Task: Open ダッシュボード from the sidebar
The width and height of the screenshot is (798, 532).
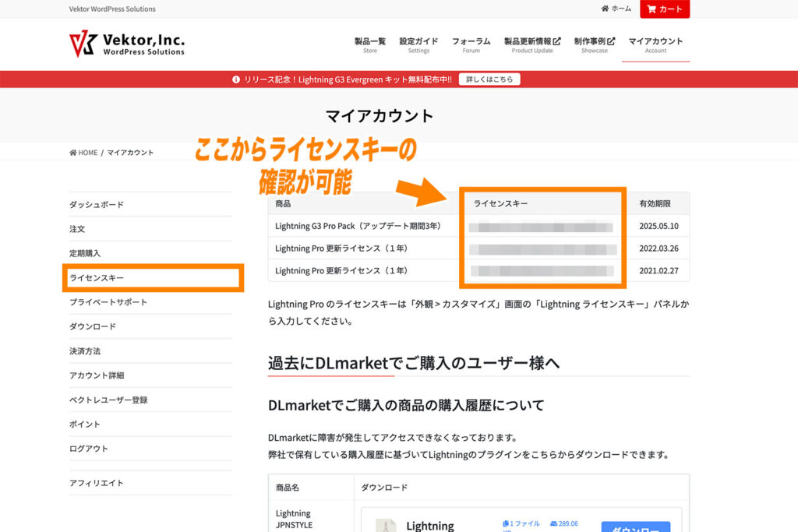Action: [x=109, y=204]
